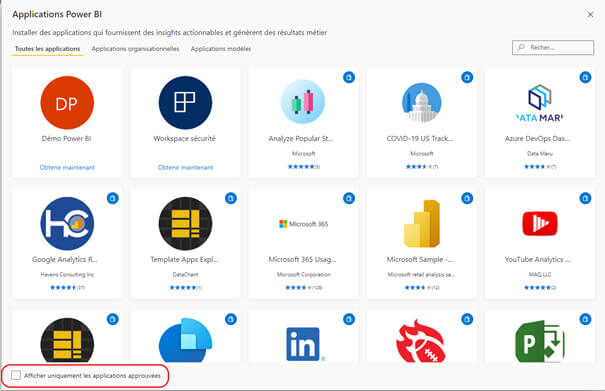Open the Microsoft 365 Usage app logo
The height and width of the screenshot is (391, 605).
[x=303, y=224]
